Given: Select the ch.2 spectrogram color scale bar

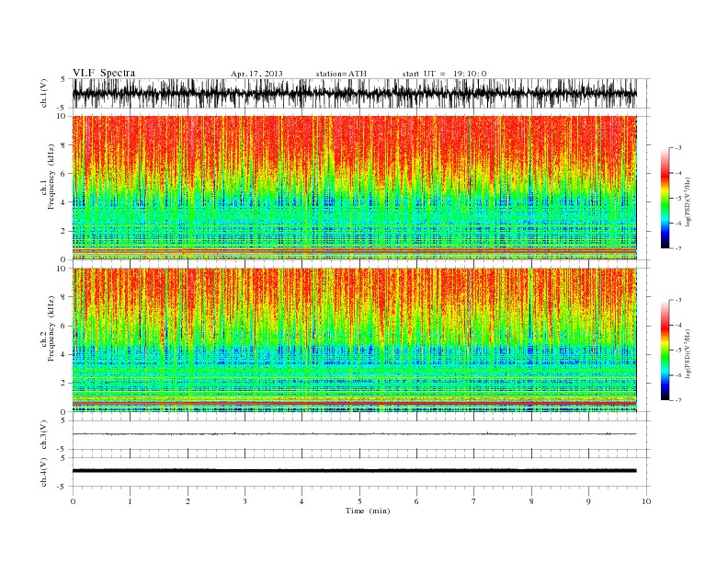Looking at the screenshot, I should [665, 350].
